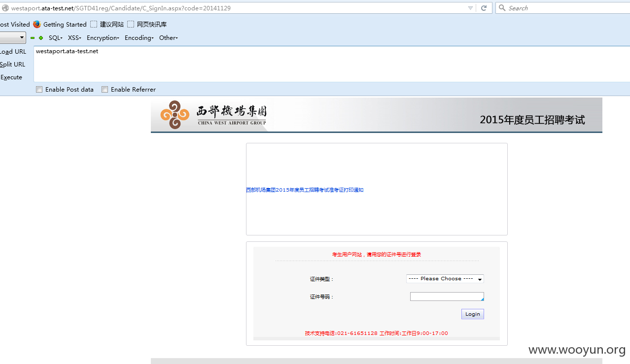
Task: Click the red 考生用户网站 login instruction text
Action: tap(377, 255)
